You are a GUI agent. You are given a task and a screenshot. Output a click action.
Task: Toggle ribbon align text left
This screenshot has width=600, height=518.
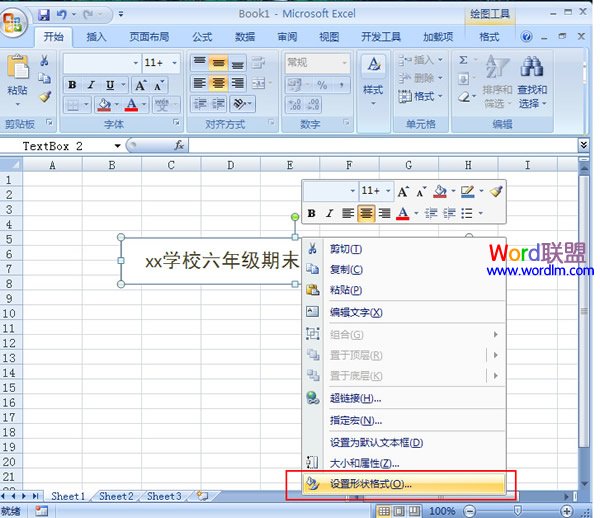[x=200, y=83]
